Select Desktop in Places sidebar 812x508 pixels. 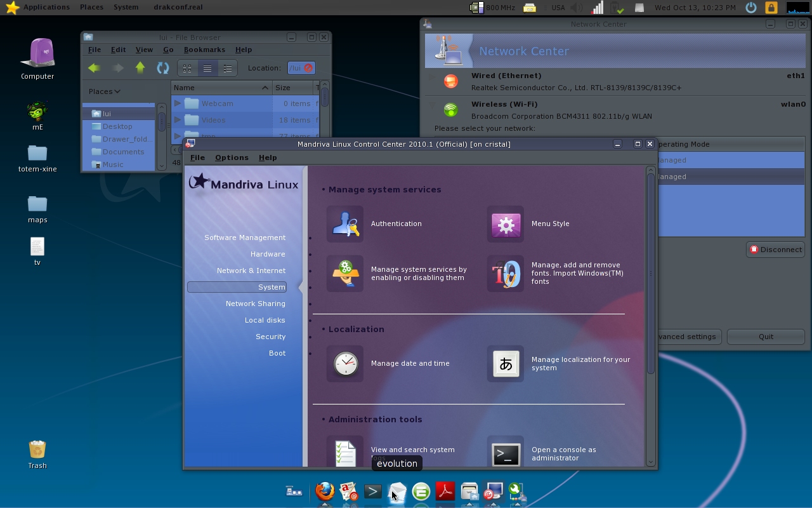(x=119, y=126)
